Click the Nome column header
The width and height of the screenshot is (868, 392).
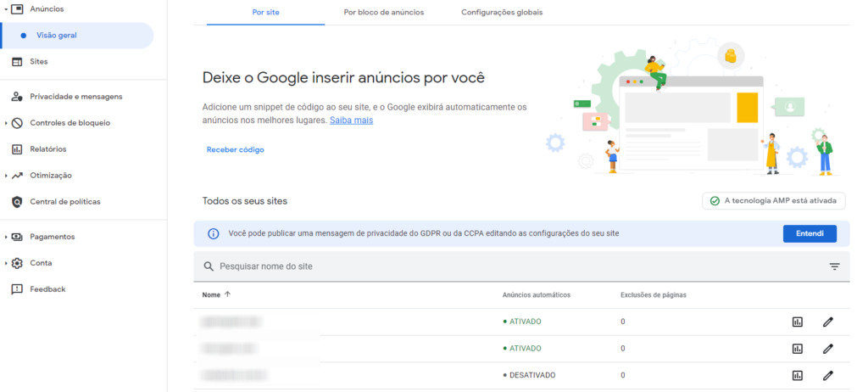pyautogui.click(x=211, y=295)
